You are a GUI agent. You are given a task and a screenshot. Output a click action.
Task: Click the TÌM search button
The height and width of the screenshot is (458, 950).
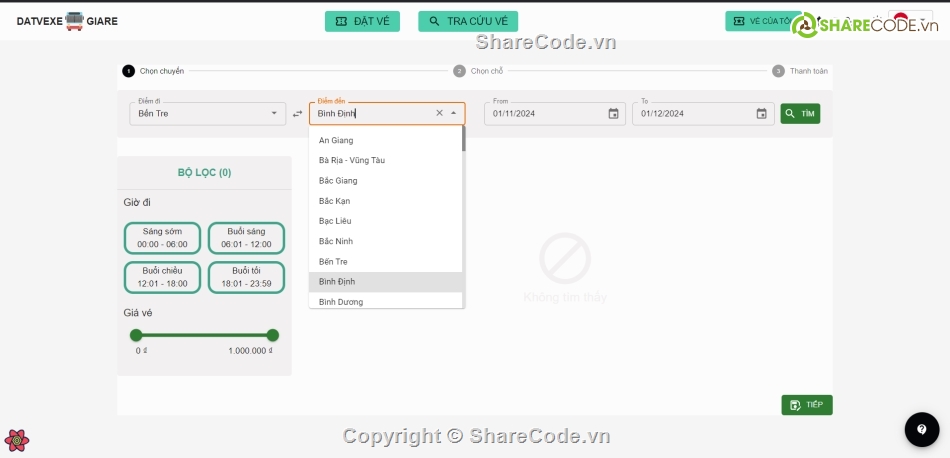pos(800,113)
